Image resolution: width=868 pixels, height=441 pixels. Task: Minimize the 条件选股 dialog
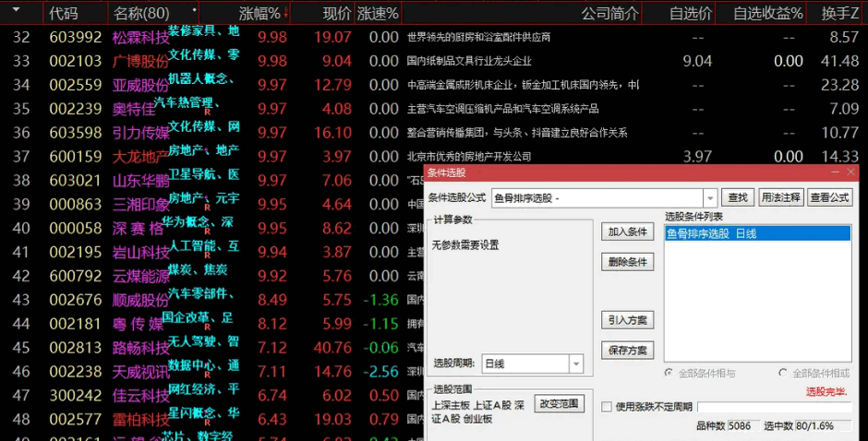coord(835,173)
